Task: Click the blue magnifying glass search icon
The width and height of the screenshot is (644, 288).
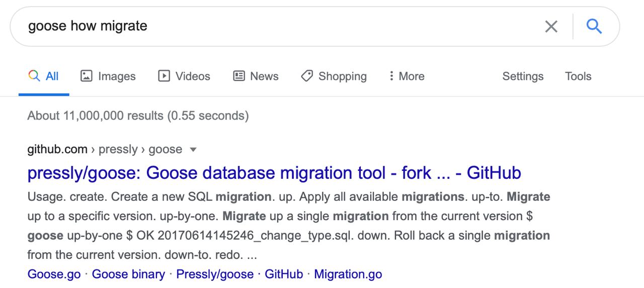Action: [x=594, y=26]
